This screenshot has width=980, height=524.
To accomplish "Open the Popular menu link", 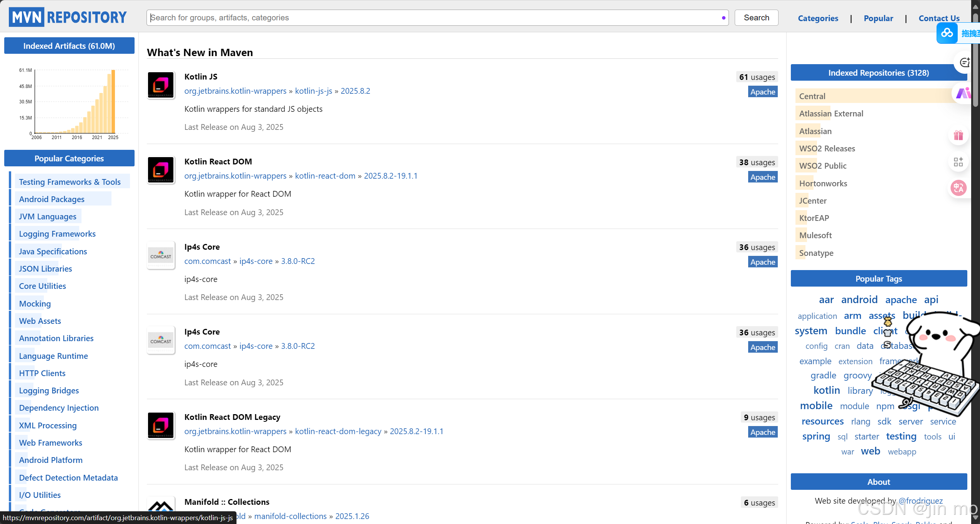I will [x=878, y=18].
